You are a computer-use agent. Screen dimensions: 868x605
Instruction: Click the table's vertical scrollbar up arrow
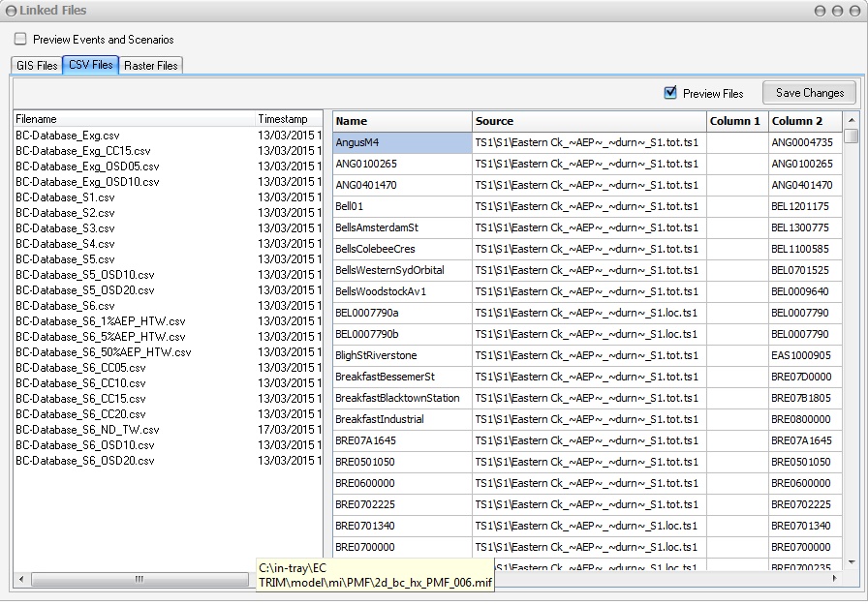point(851,119)
